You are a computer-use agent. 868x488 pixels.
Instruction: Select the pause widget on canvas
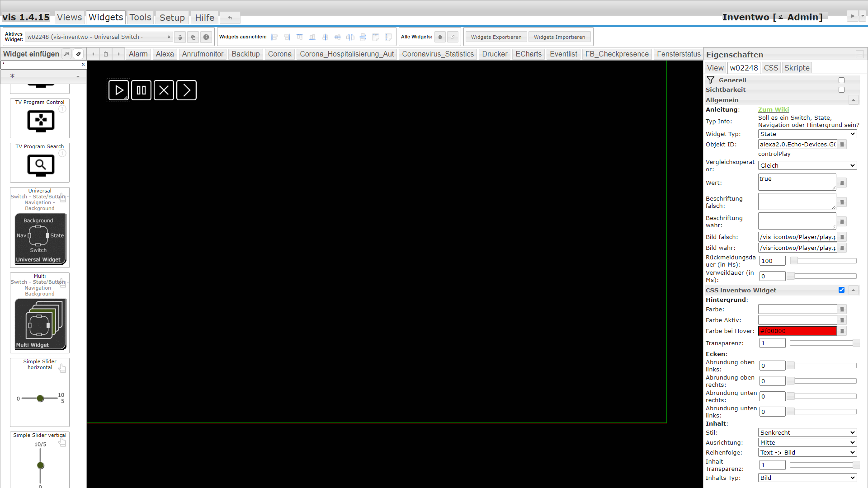[141, 90]
